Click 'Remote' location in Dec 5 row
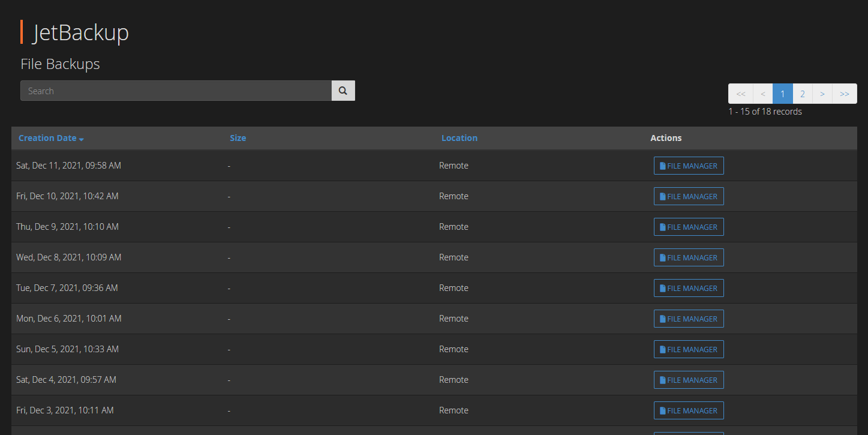Image resolution: width=868 pixels, height=435 pixels. pyautogui.click(x=453, y=349)
